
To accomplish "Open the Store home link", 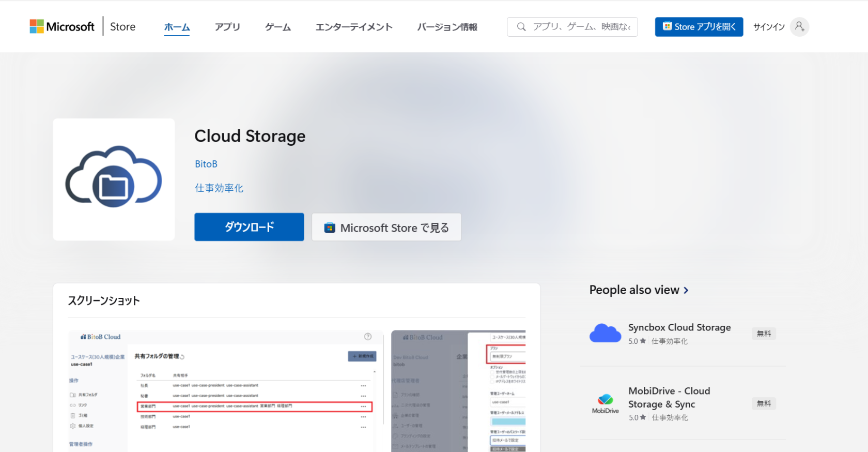I will (122, 26).
